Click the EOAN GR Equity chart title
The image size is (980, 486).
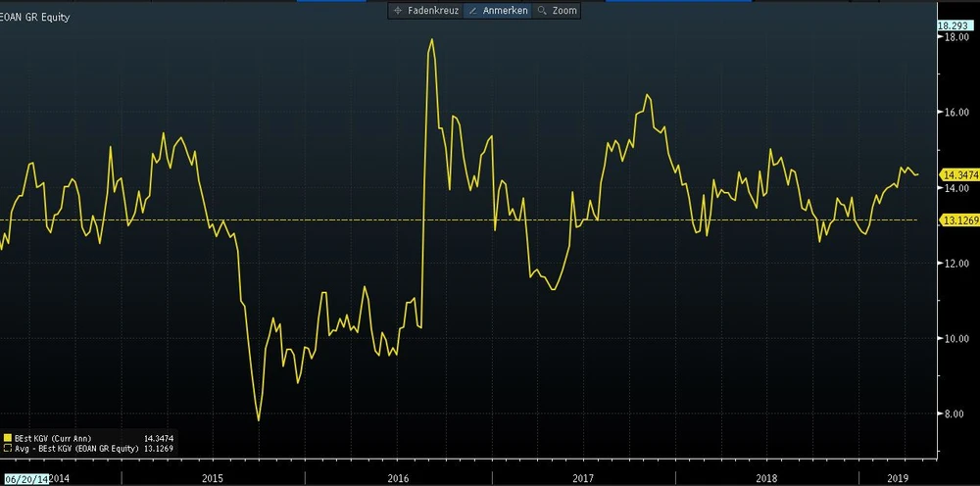[35, 17]
